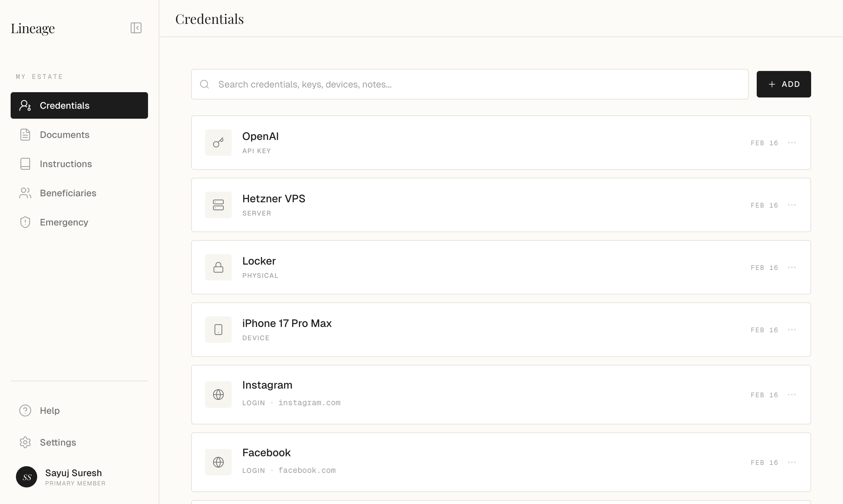Go to the Beneficiaries section

point(68,193)
